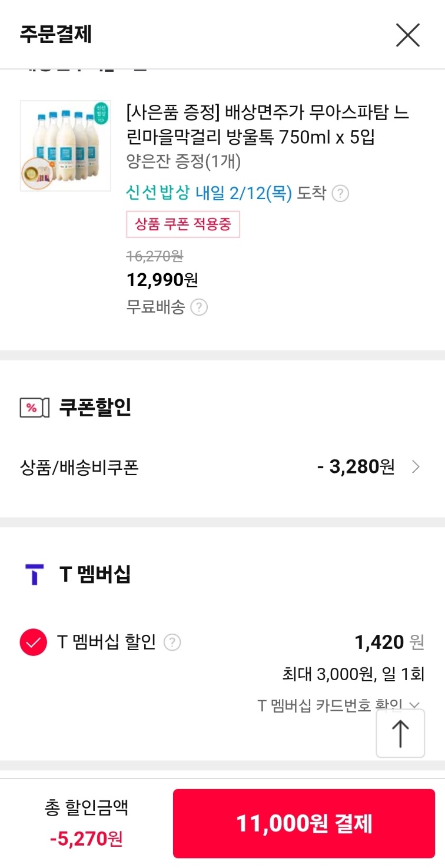Close the 주문결제 order payment page
Image resolution: width=445 pixels, height=868 pixels.
pos(407,35)
